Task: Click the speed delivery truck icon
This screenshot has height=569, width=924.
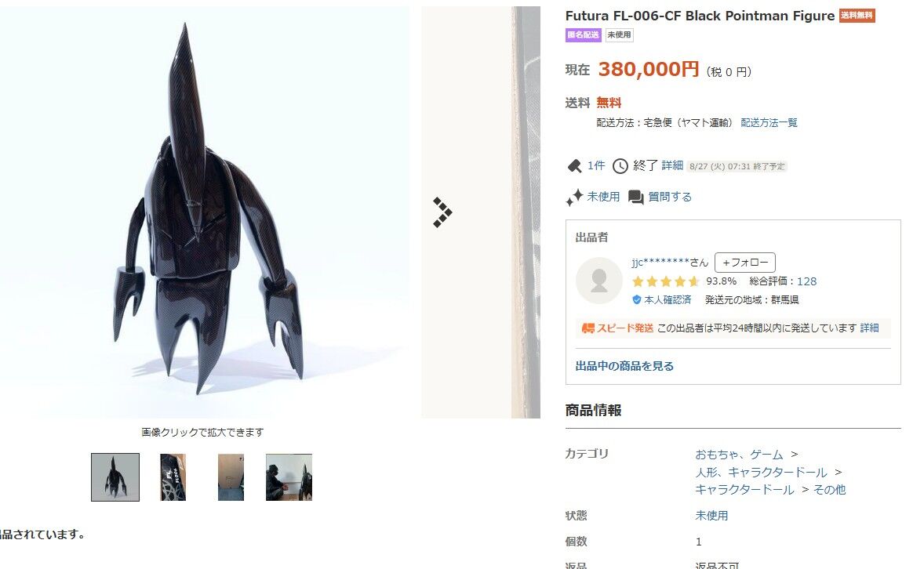Action: pyautogui.click(x=588, y=328)
